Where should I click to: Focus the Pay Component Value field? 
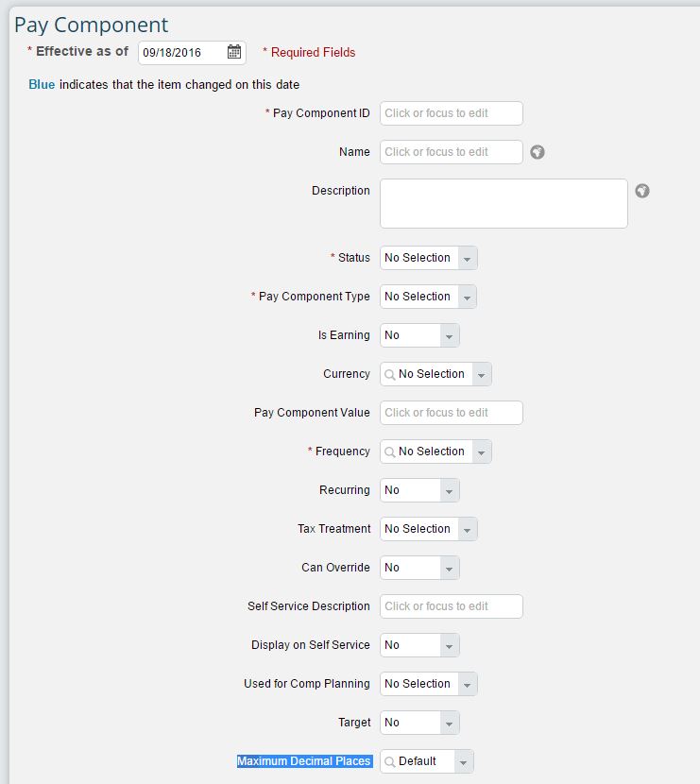point(452,413)
